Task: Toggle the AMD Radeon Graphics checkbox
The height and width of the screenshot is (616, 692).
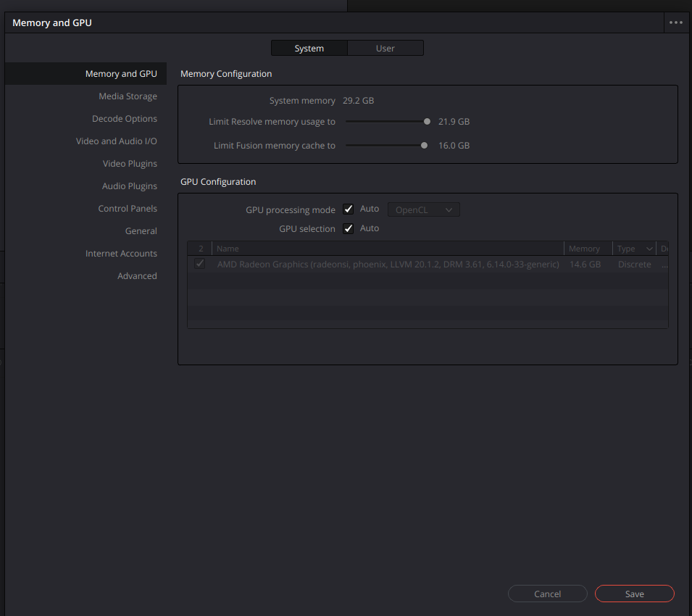Action: pyautogui.click(x=199, y=265)
